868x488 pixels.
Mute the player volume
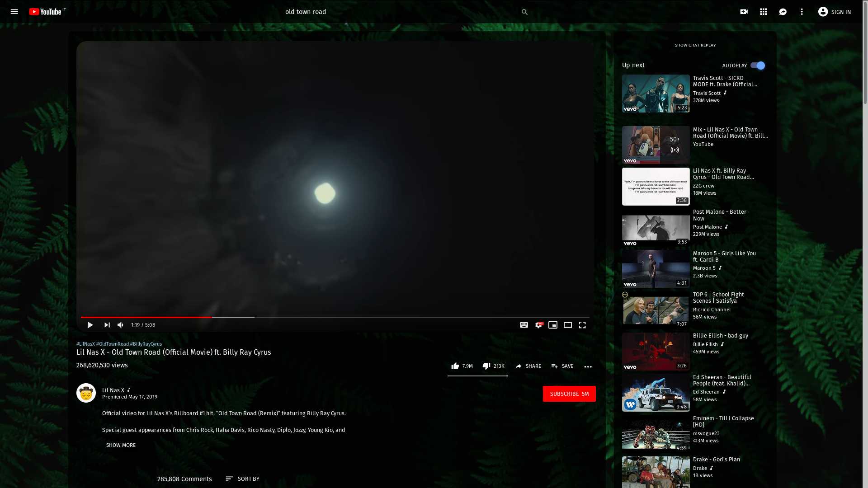click(121, 325)
